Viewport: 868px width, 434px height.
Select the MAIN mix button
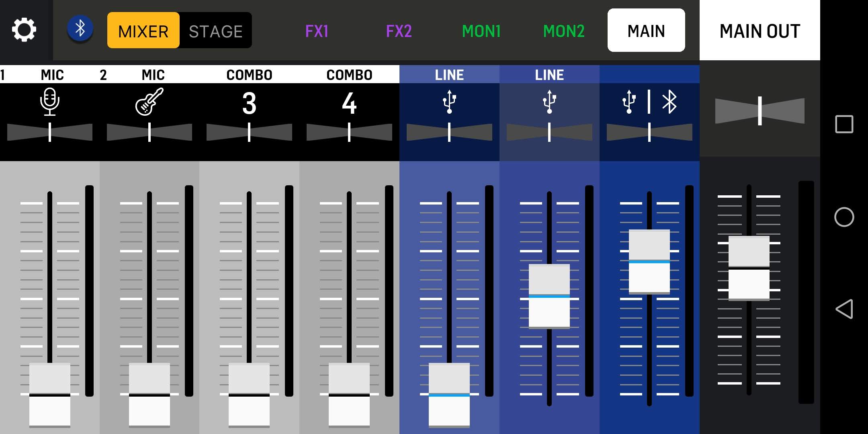tap(646, 31)
